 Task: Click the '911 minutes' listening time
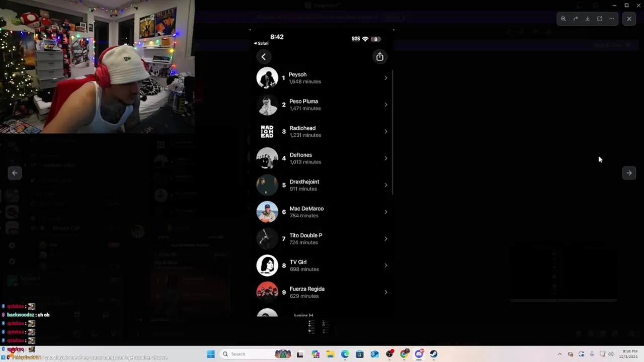click(303, 189)
